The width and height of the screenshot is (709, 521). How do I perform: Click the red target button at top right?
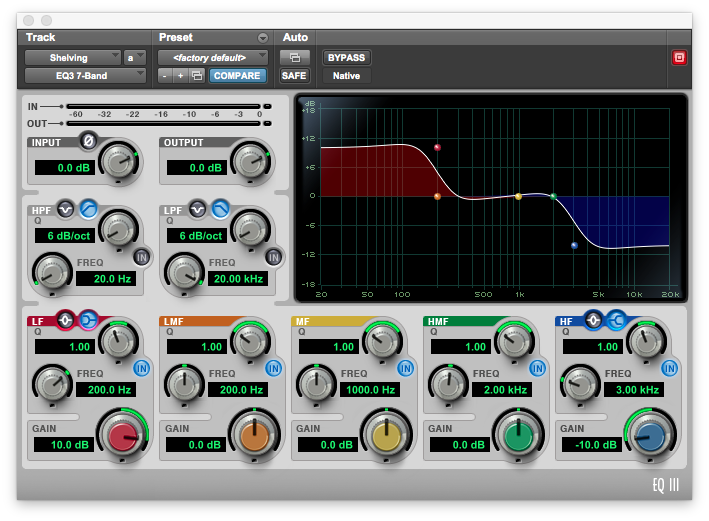[x=679, y=58]
